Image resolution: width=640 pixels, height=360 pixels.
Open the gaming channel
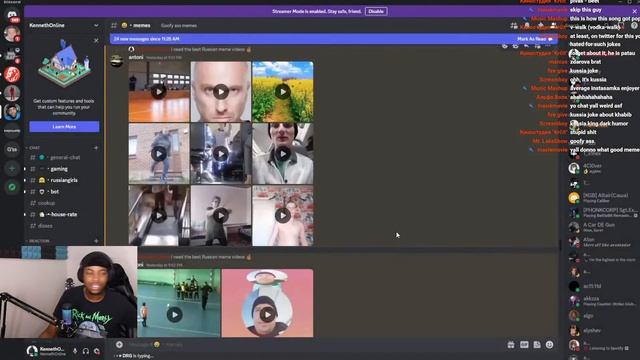click(64, 169)
